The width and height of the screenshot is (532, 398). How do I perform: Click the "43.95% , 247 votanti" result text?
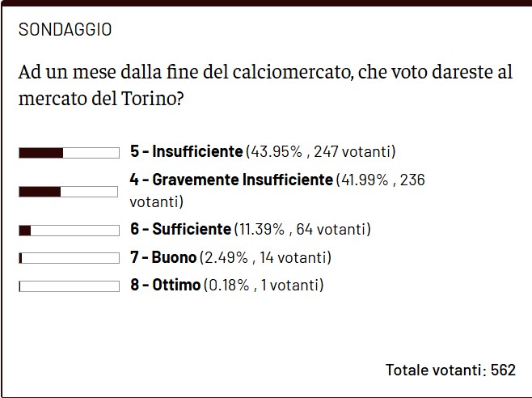pos(320,151)
